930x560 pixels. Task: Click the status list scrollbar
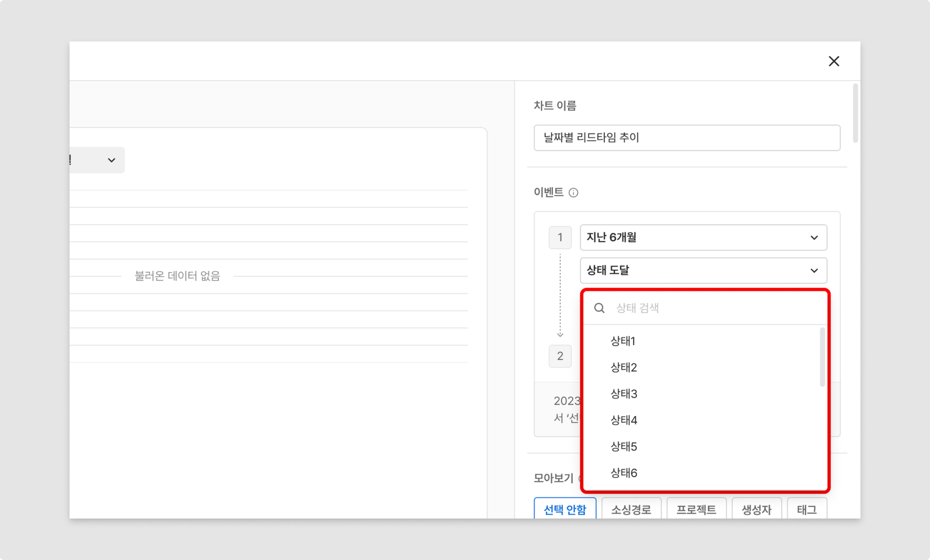point(822,357)
